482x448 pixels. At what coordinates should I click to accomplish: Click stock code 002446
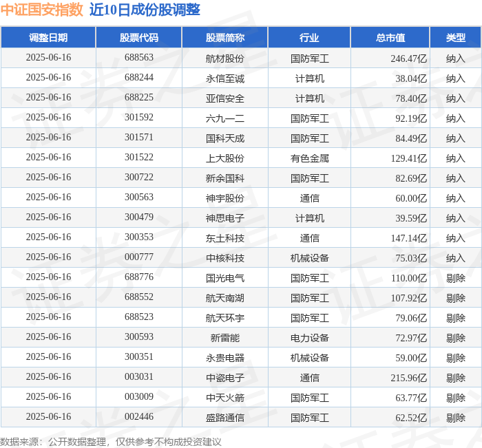pyautogui.click(x=139, y=417)
